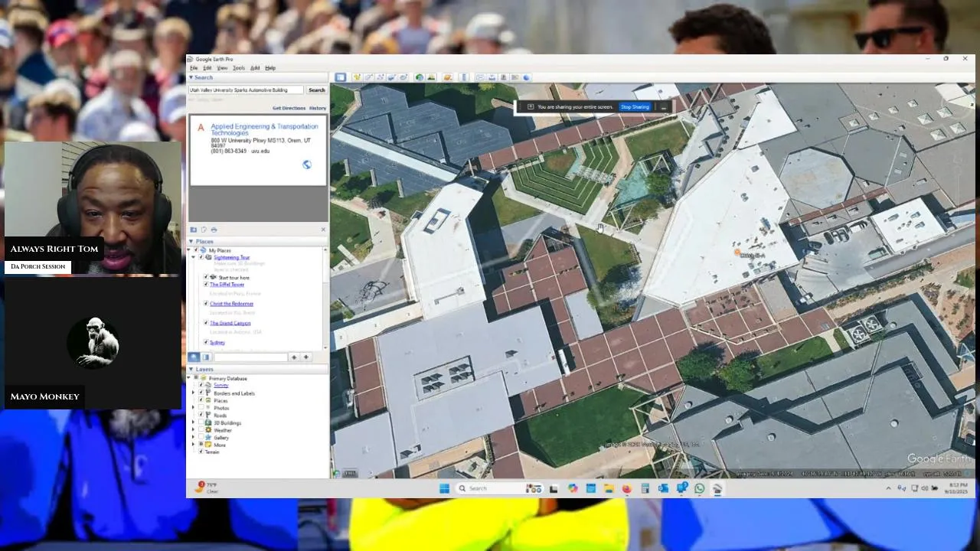Click the Save Image toolbar icon

[x=503, y=77]
